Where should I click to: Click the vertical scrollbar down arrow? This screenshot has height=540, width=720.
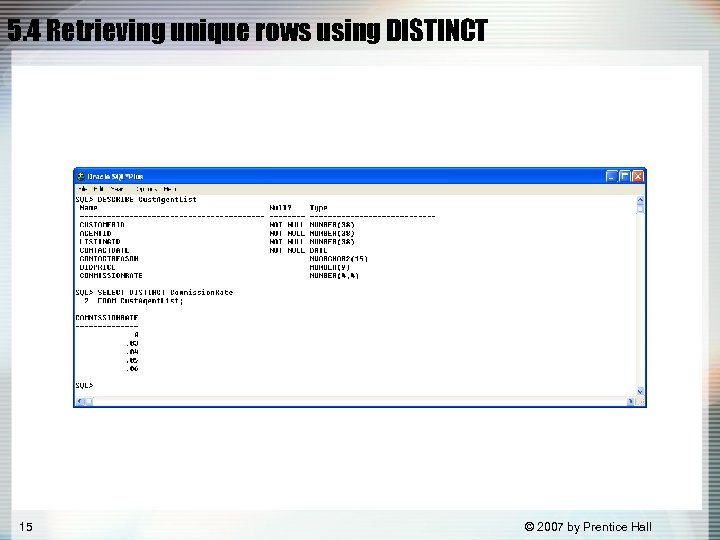(x=640, y=392)
